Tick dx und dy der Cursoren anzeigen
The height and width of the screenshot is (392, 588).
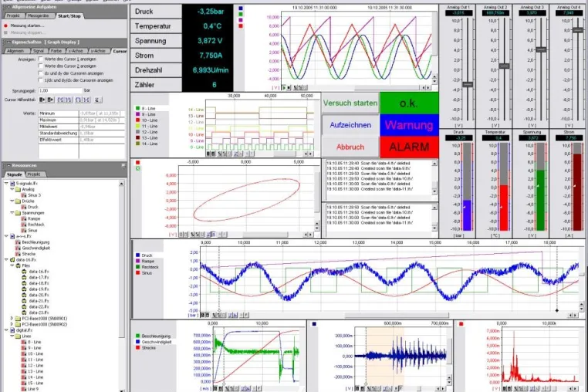click(x=40, y=73)
